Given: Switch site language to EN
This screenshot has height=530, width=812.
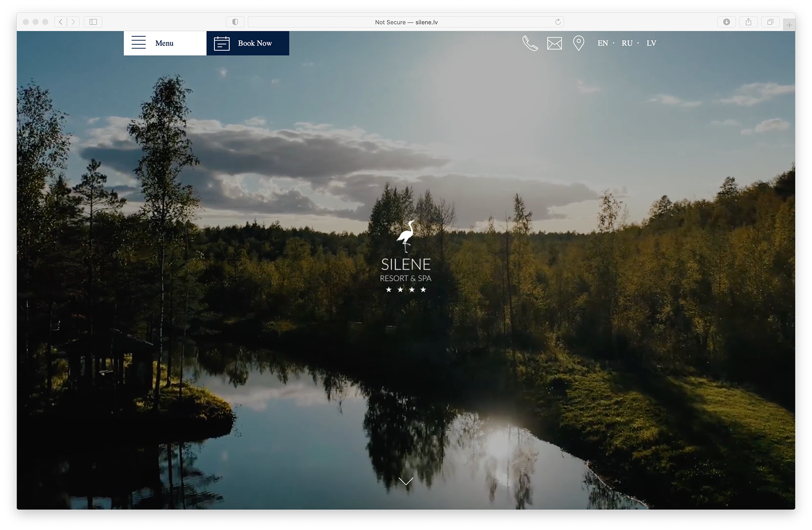Looking at the screenshot, I should [603, 43].
